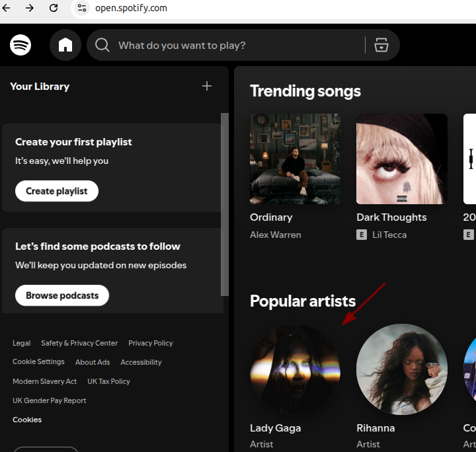Click the plus icon in Your Library
The height and width of the screenshot is (452, 476).
(207, 86)
